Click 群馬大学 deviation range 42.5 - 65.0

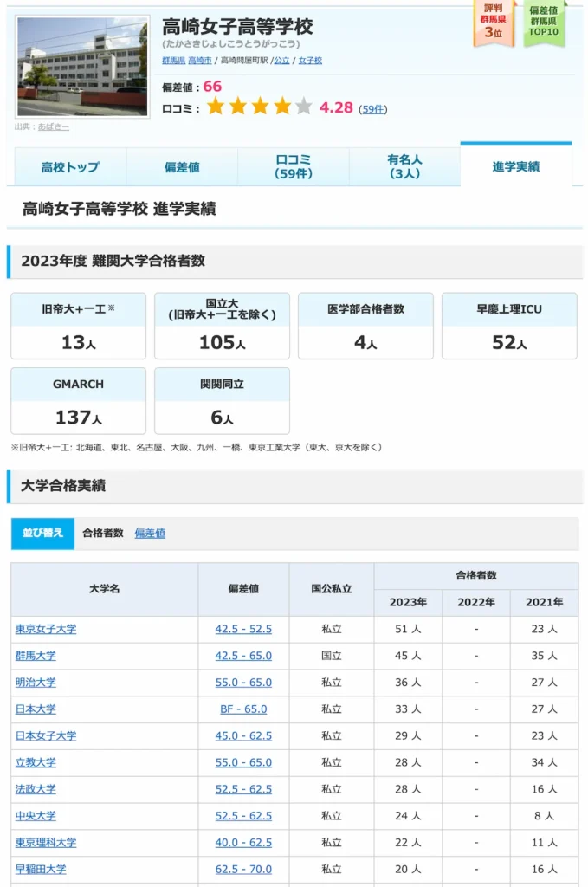[243, 656]
